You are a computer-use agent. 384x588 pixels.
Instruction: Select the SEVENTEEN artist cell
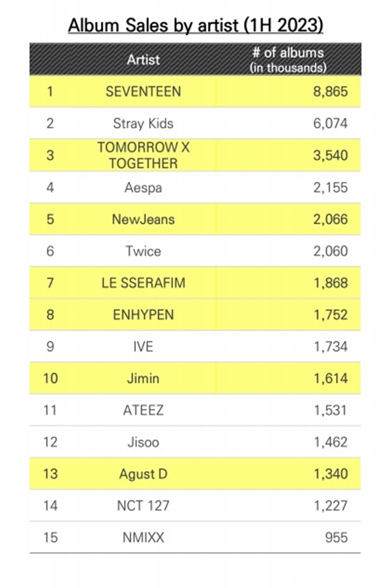[x=143, y=91]
